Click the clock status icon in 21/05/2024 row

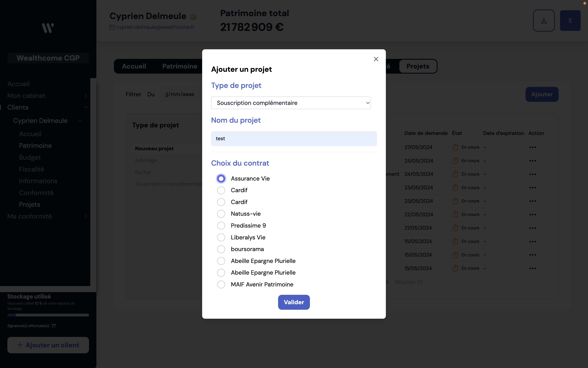(455, 228)
